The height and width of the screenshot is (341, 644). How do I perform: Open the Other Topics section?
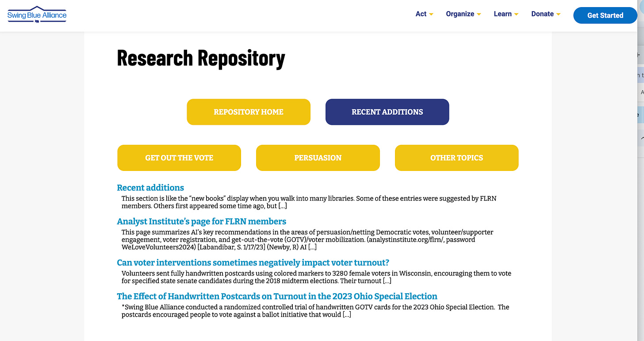(x=456, y=158)
